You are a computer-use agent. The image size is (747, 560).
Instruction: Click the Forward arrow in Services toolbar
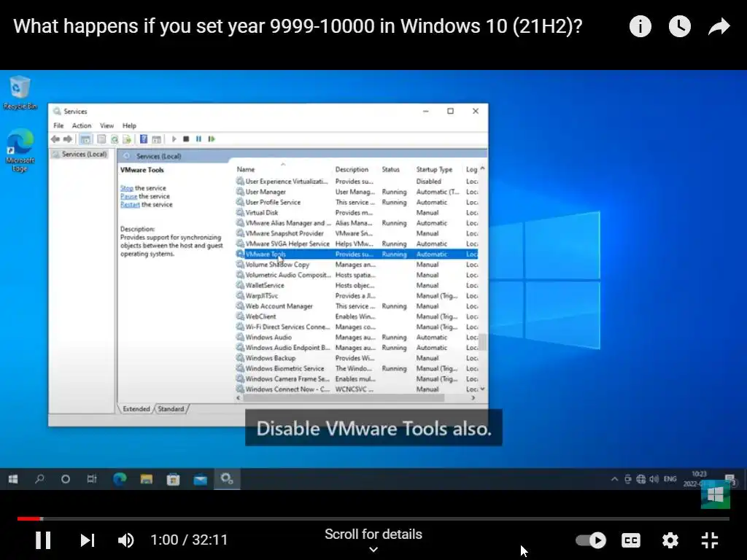pos(68,139)
